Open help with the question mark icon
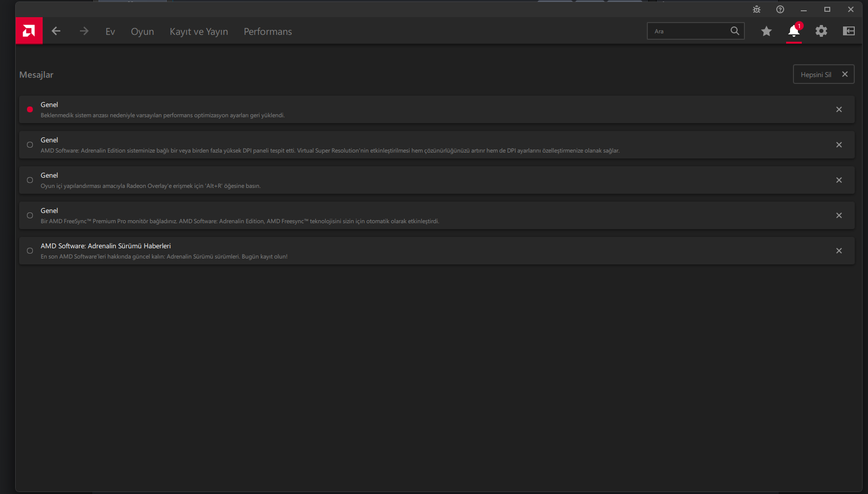 point(780,9)
